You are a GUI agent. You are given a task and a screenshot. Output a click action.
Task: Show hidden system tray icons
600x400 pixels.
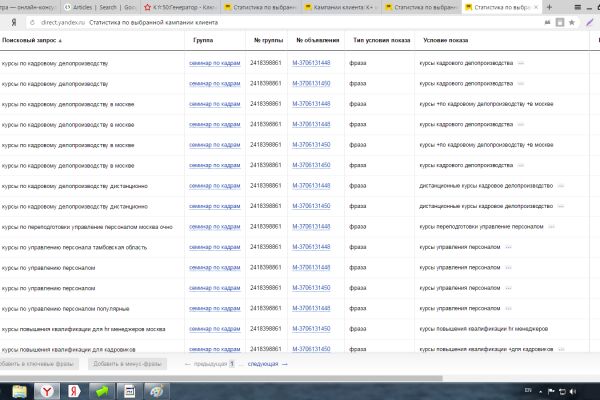coord(540,391)
